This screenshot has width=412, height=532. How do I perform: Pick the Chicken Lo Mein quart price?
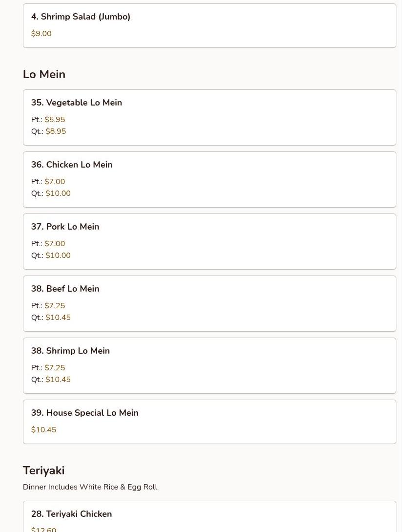click(58, 193)
